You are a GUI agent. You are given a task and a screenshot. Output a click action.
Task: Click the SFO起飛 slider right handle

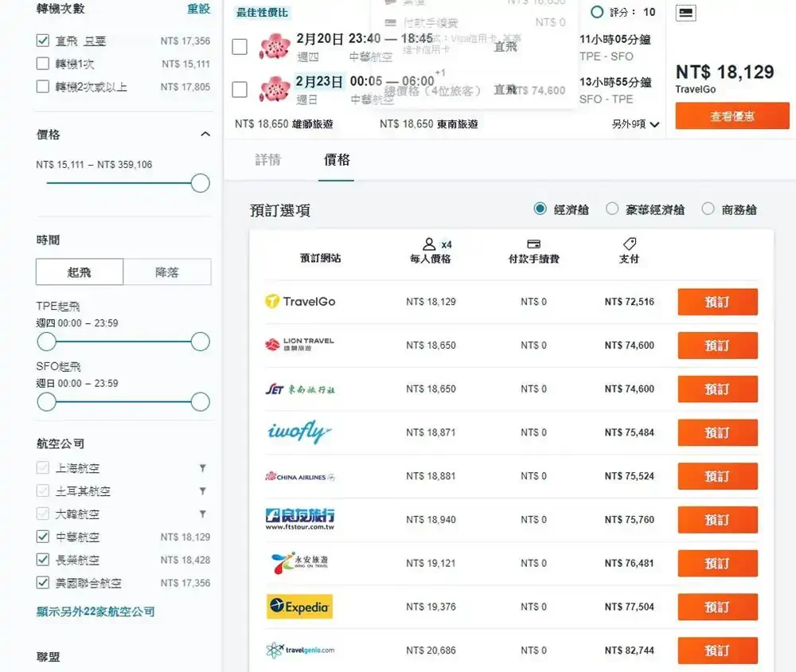pyautogui.click(x=200, y=402)
